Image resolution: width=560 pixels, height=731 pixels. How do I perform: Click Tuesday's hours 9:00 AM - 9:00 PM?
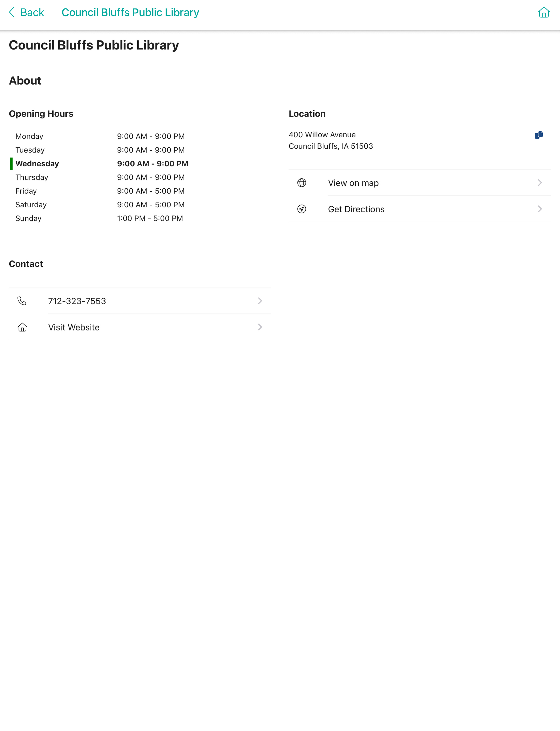151,150
